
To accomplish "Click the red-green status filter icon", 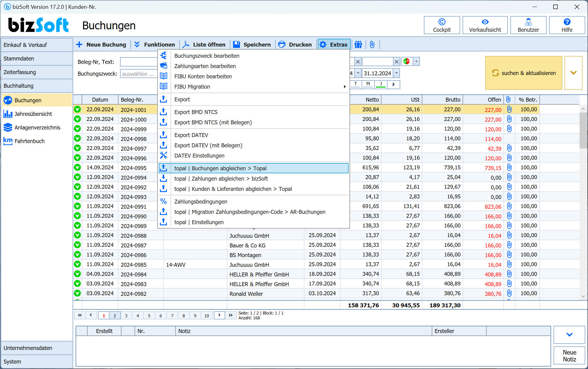I will [407, 61].
